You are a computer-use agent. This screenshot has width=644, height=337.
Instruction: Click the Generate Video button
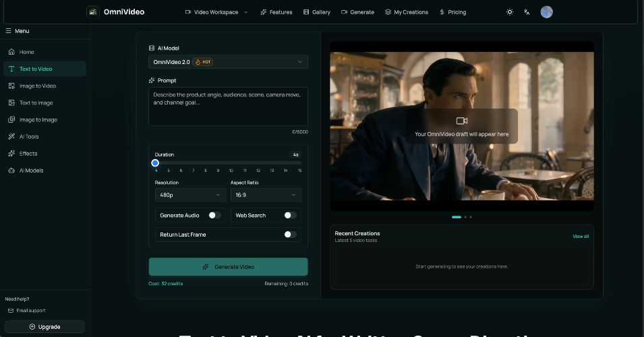click(228, 267)
